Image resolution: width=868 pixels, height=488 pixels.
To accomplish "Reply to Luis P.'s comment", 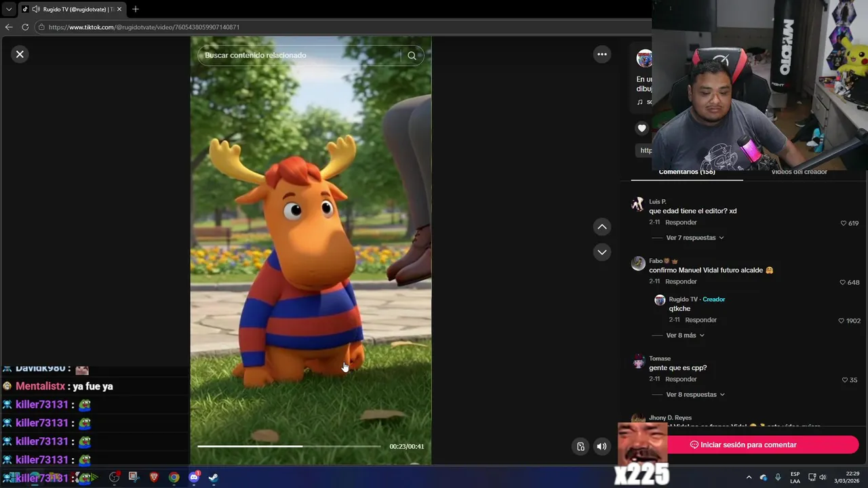I will pyautogui.click(x=681, y=222).
